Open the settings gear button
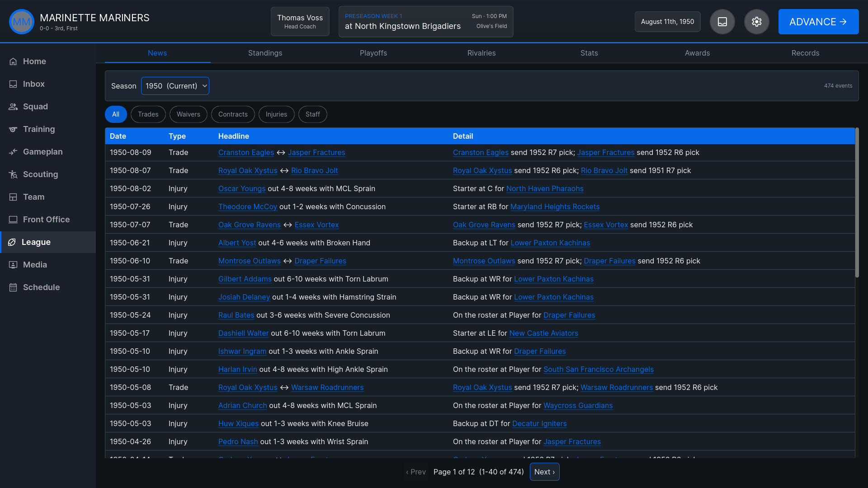This screenshot has height=488, width=868. 757,22
